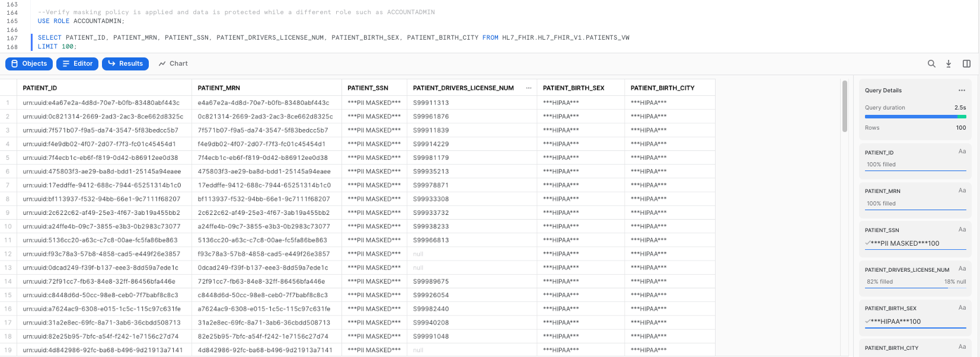Click the Aa icon for PATIENT_BIRTH_SEX
The width and height of the screenshot is (980, 357).
click(962, 308)
